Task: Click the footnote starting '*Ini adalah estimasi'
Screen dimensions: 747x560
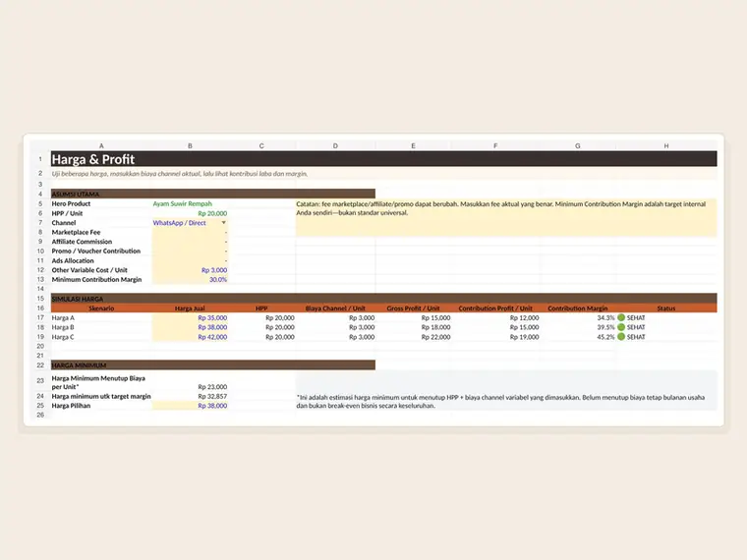Action: coord(500,402)
